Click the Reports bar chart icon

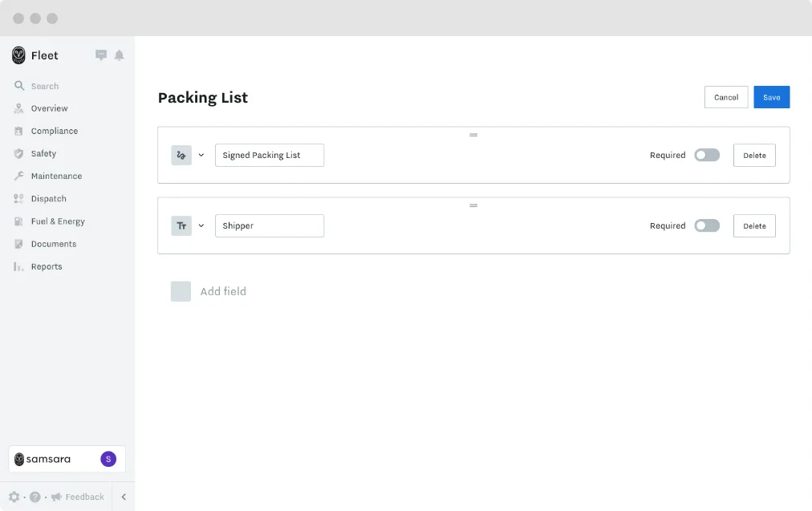point(18,266)
